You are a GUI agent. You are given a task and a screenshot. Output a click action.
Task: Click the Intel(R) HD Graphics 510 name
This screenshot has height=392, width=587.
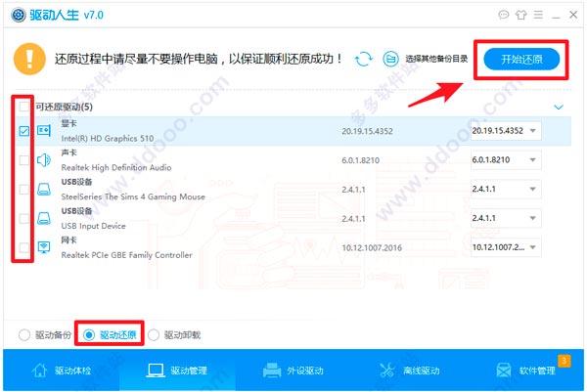pyautogui.click(x=108, y=139)
